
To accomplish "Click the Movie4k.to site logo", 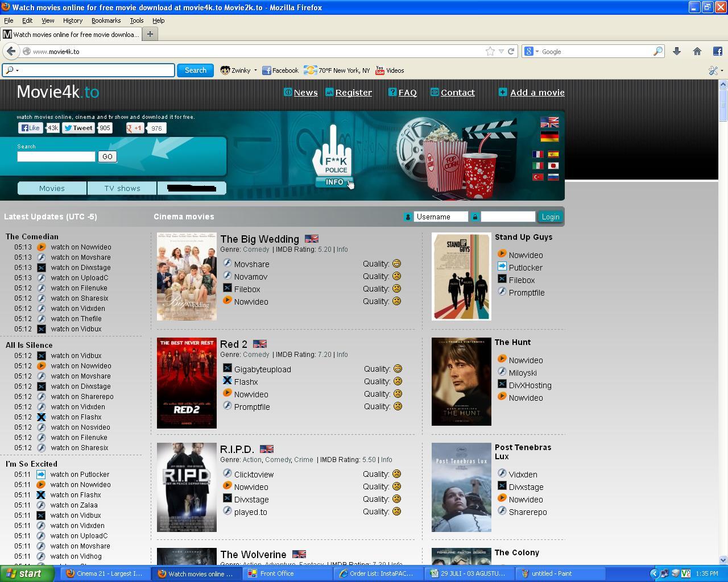I will 58,92.
